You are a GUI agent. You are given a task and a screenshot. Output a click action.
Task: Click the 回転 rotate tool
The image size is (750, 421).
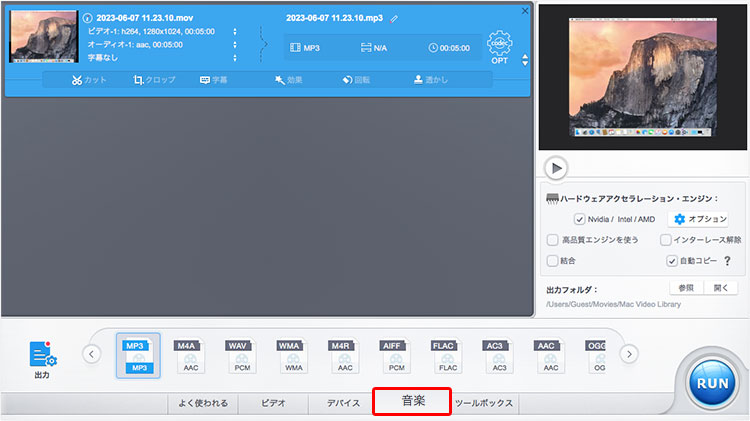(x=356, y=80)
